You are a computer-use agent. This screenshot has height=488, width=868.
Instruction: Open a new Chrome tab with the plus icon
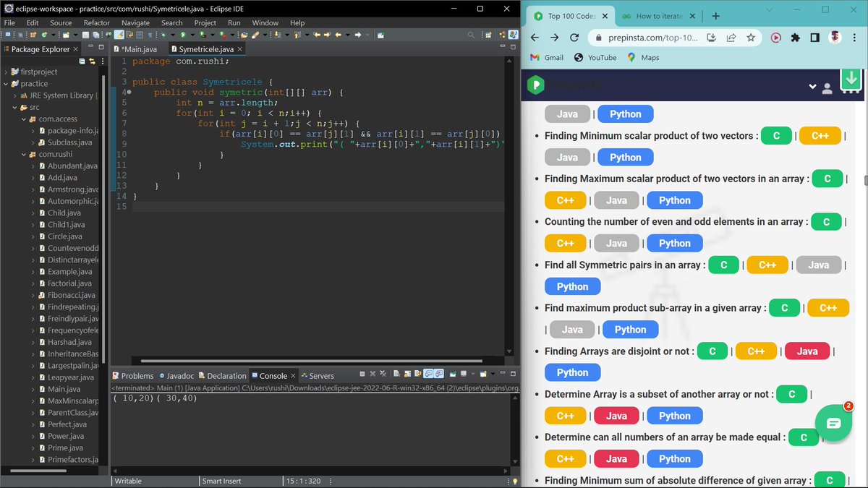(715, 16)
